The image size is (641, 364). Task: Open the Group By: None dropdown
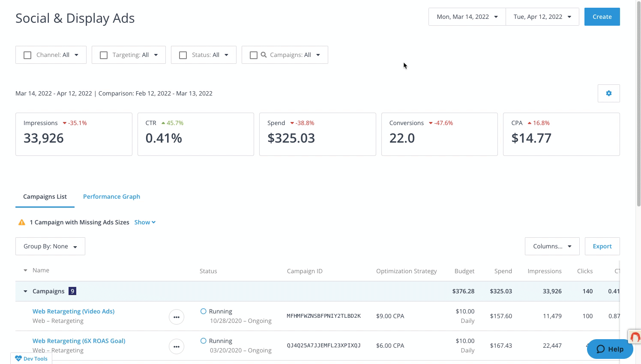(x=50, y=246)
